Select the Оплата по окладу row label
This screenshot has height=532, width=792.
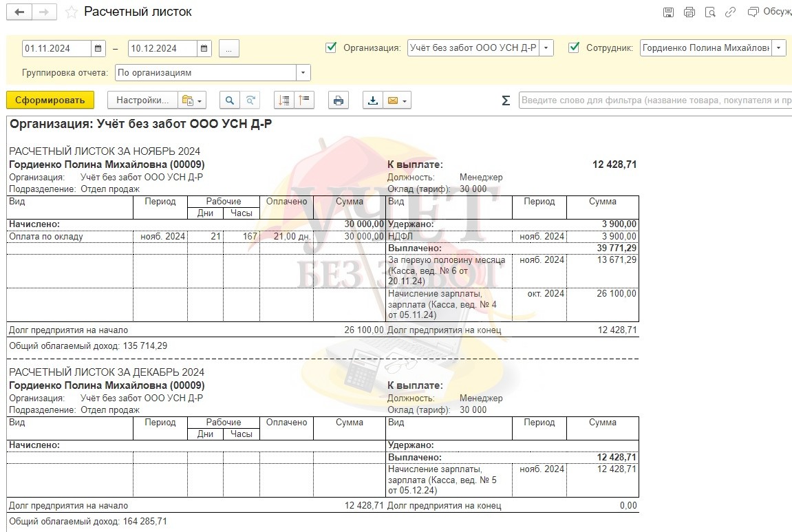46,237
